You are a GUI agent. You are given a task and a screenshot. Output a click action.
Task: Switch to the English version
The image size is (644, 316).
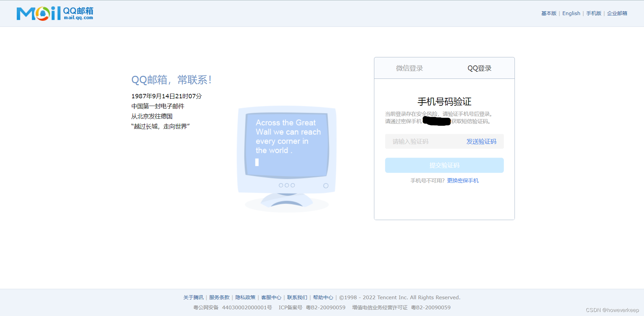pyautogui.click(x=571, y=13)
